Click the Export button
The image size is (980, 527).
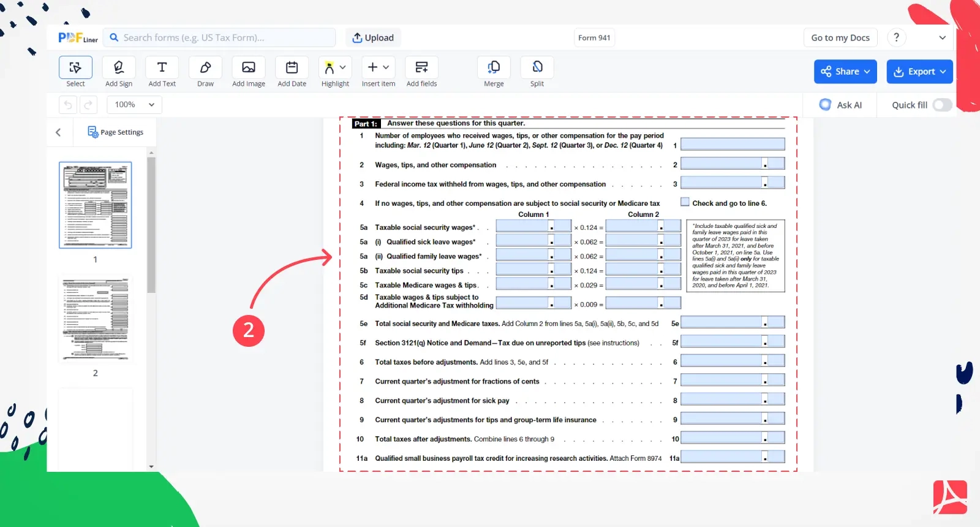tap(919, 72)
